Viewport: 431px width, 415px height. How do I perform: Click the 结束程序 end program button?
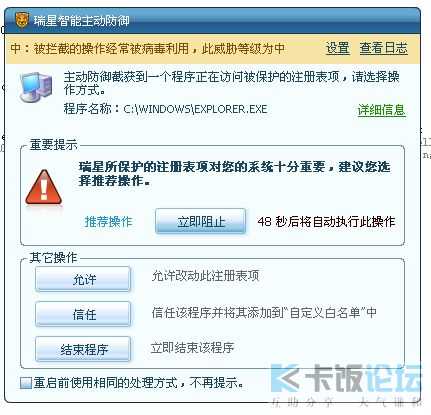click(x=83, y=349)
